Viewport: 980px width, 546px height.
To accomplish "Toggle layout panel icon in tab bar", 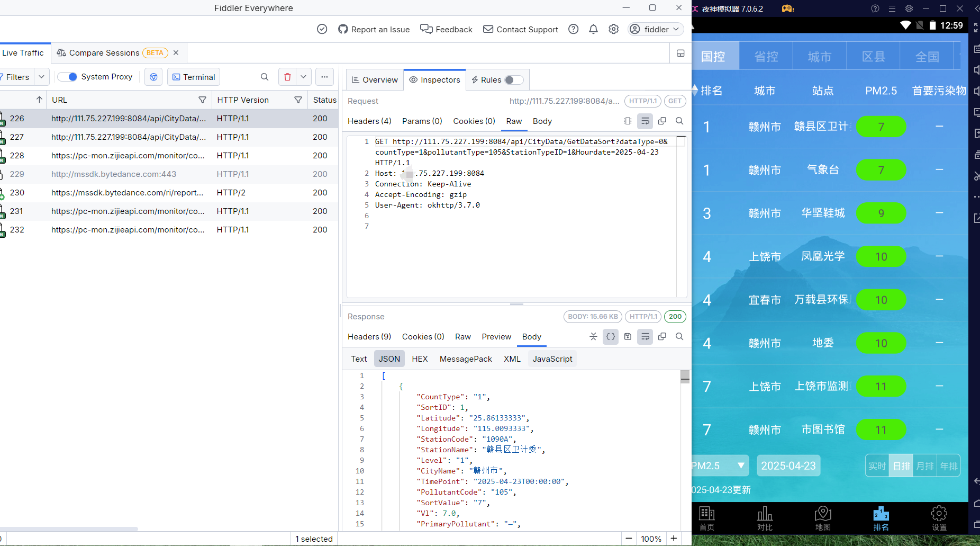I will pos(680,53).
